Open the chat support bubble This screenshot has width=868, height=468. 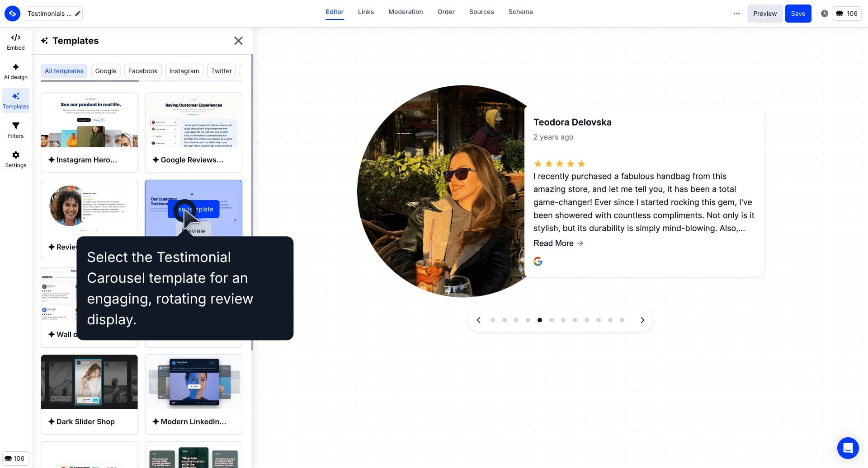pyautogui.click(x=848, y=448)
